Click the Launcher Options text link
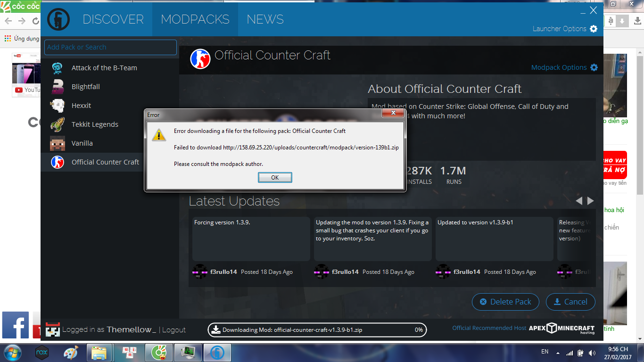 (x=560, y=29)
